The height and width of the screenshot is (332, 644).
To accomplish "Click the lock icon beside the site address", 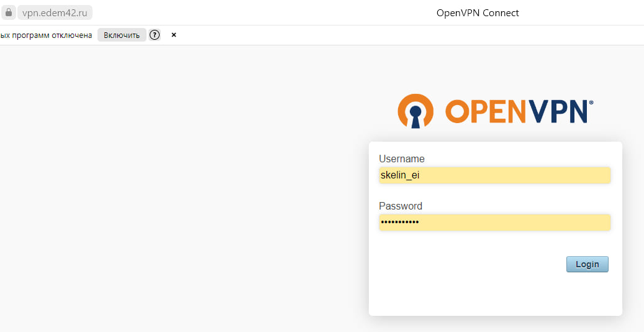I will pyautogui.click(x=9, y=12).
